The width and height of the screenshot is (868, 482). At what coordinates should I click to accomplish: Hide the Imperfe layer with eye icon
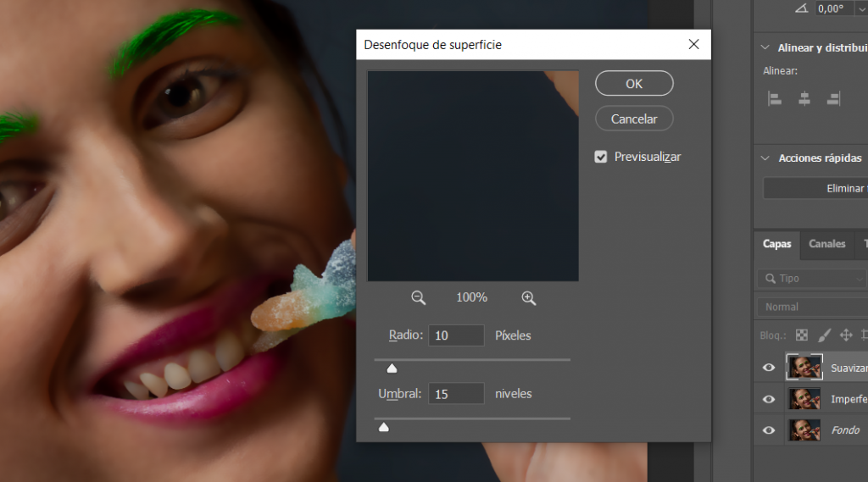[x=769, y=399]
